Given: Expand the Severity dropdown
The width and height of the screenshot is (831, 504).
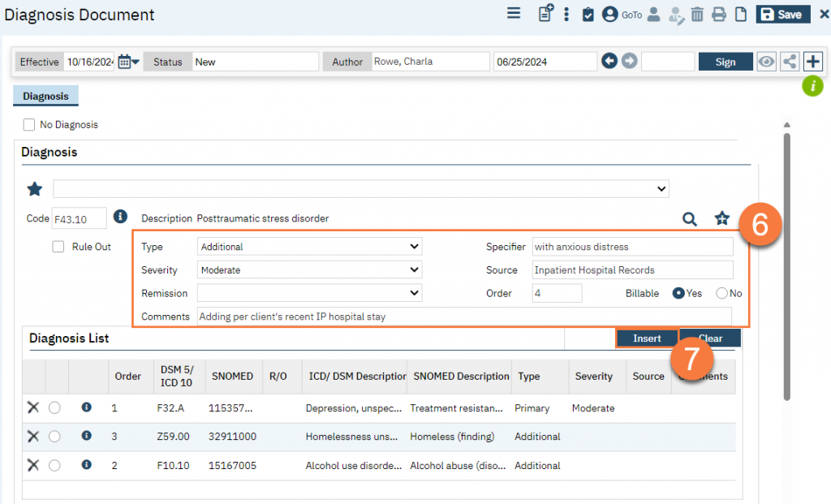Looking at the screenshot, I should [309, 269].
